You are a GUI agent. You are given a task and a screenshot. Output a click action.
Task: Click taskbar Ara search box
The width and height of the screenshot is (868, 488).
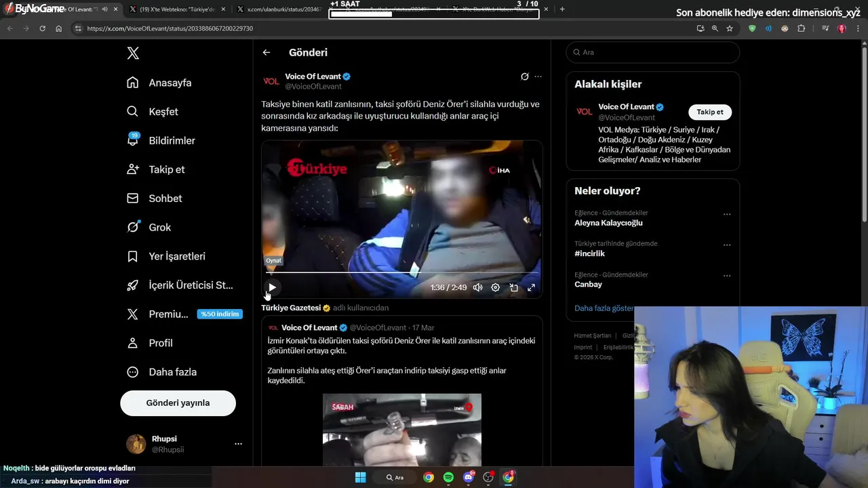[x=395, y=477]
